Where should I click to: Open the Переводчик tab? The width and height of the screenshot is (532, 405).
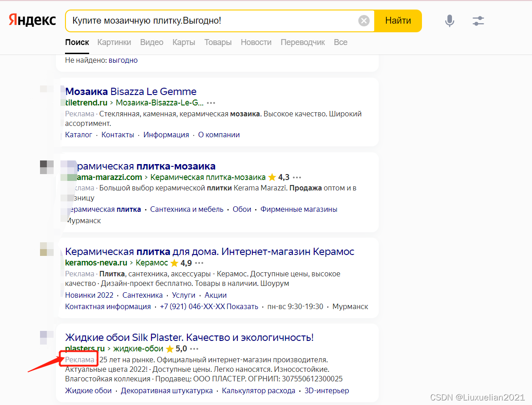coord(303,42)
